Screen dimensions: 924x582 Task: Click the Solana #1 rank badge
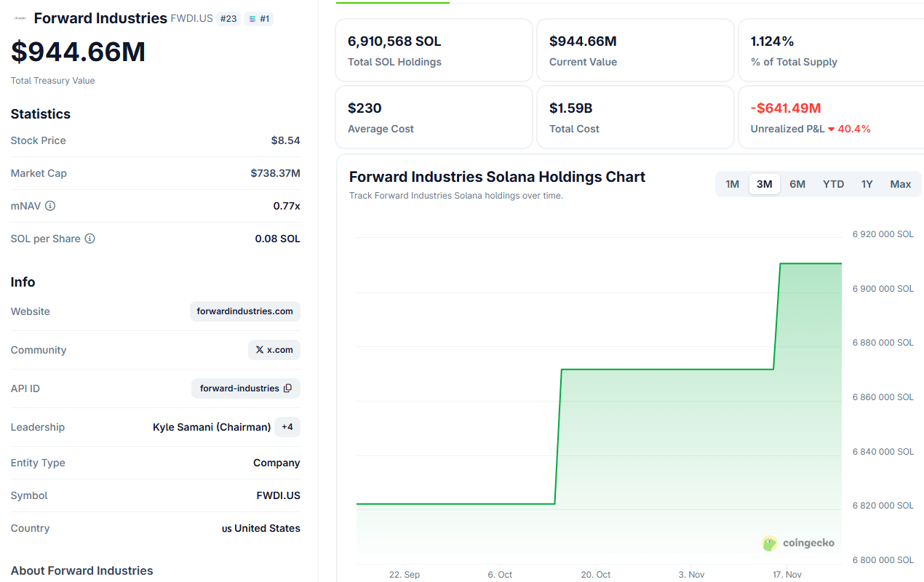coord(258,19)
